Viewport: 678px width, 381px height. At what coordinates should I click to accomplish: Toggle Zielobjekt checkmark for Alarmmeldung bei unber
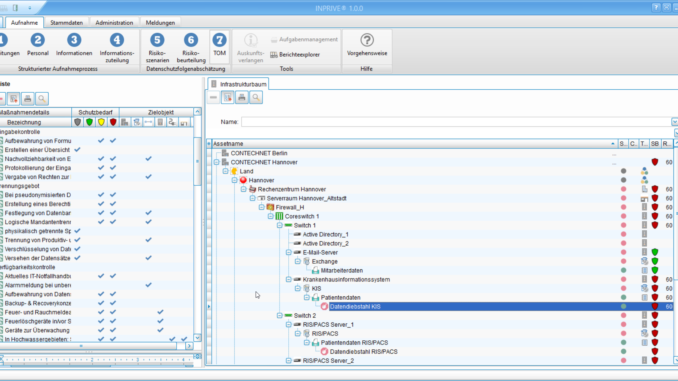point(148,285)
